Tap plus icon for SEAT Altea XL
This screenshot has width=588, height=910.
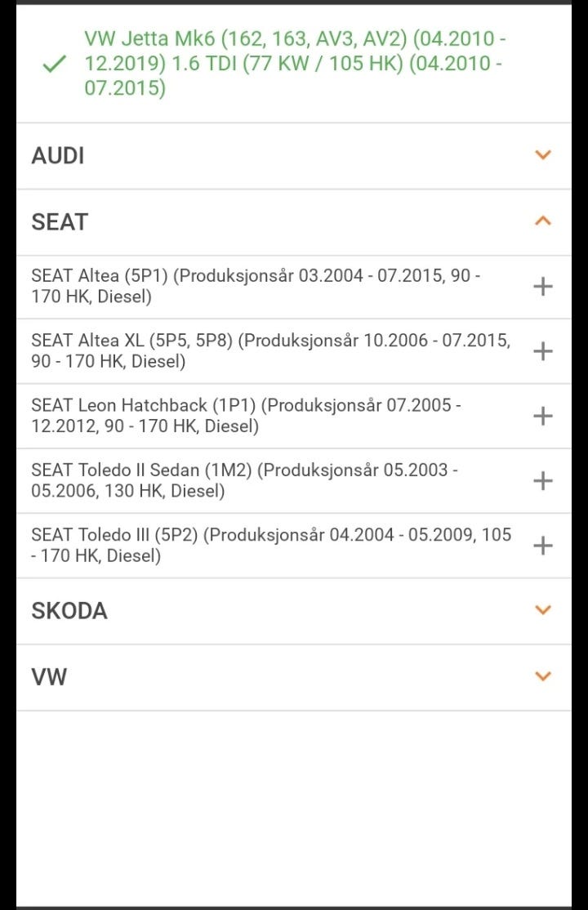[542, 351]
